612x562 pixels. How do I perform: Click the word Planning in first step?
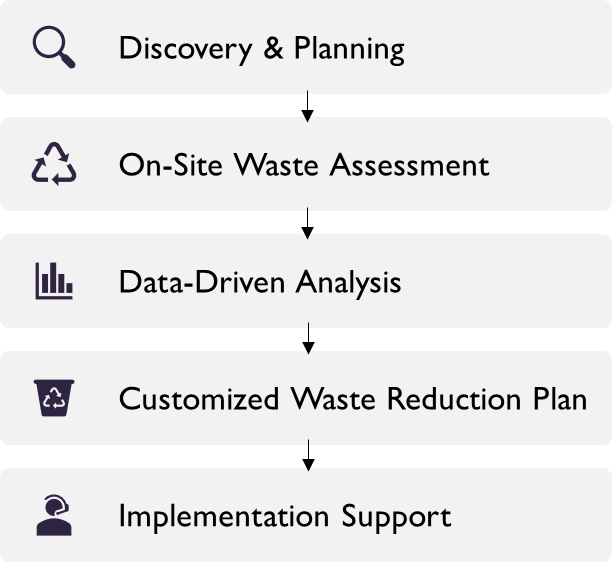[349, 50]
